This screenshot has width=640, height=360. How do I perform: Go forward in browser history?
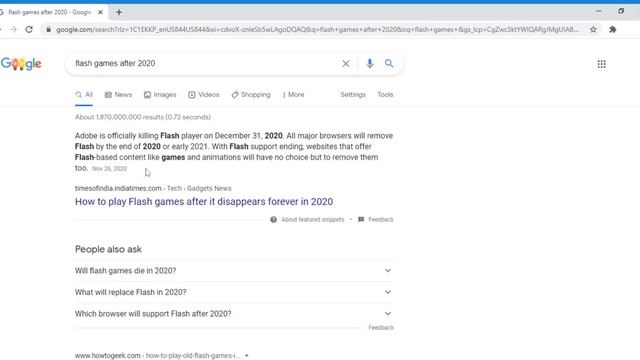[x=13, y=29]
